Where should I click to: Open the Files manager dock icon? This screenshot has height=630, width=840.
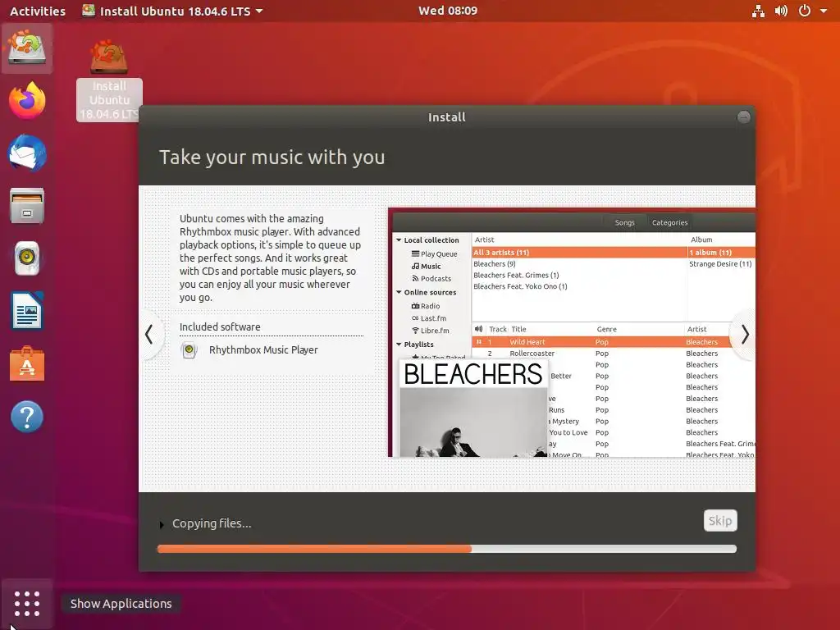tap(27, 206)
